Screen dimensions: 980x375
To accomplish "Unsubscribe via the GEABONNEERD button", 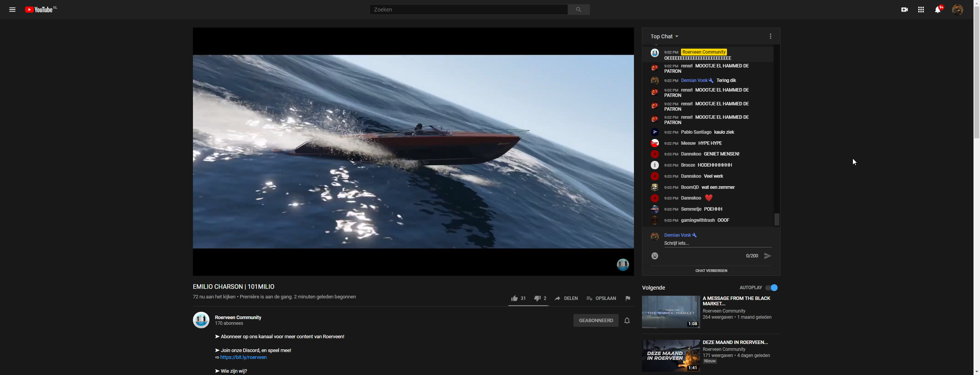I will [596, 321].
